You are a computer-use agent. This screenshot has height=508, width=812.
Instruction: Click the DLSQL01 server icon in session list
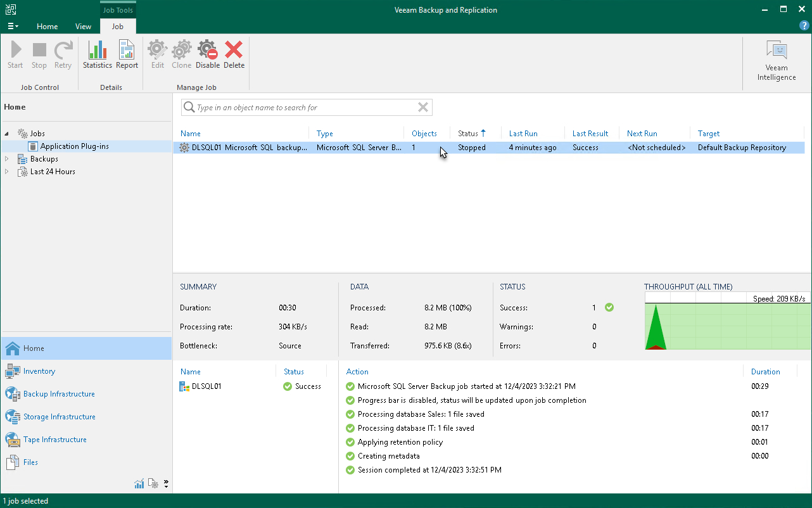click(x=184, y=386)
